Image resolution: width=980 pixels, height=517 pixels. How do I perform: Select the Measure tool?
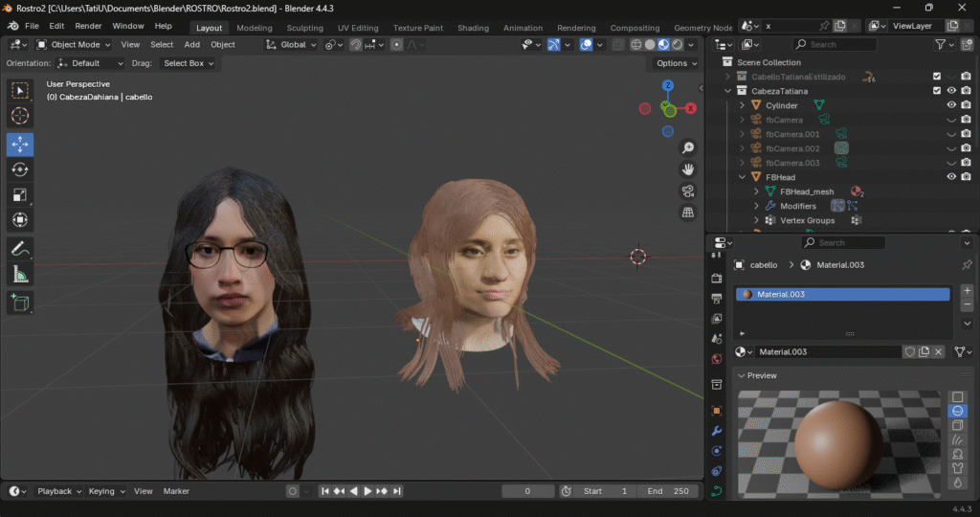pyautogui.click(x=20, y=275)
